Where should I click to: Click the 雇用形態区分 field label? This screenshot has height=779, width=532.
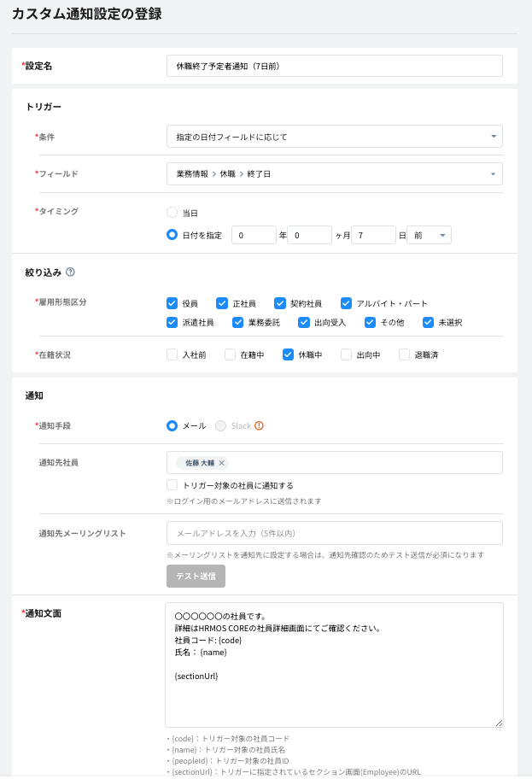pos(61,302)
